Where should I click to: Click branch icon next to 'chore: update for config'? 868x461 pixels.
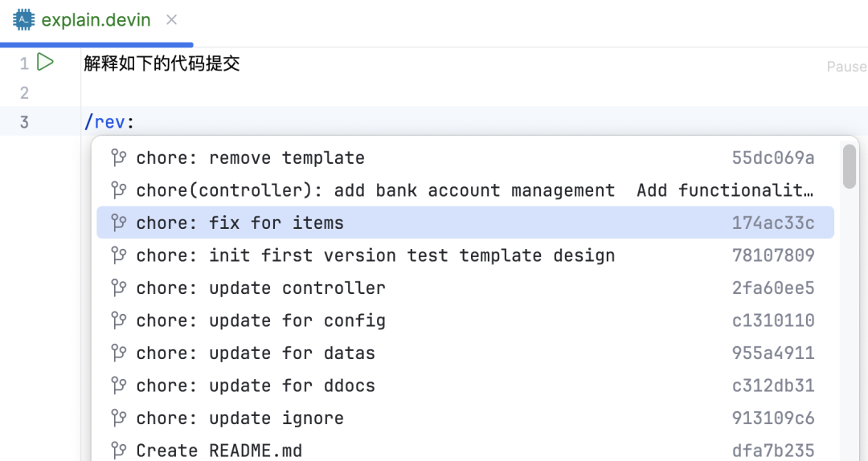pos(118,320)
